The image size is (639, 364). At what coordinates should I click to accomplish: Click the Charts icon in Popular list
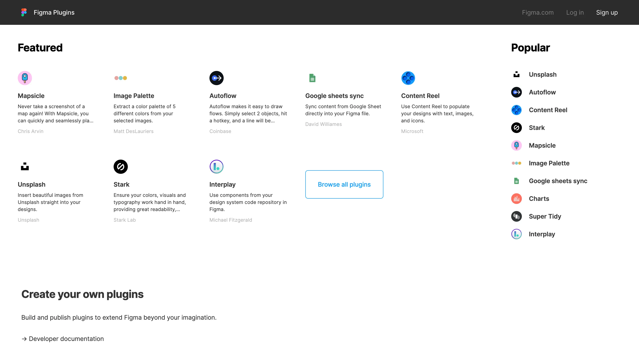point(516,198)
